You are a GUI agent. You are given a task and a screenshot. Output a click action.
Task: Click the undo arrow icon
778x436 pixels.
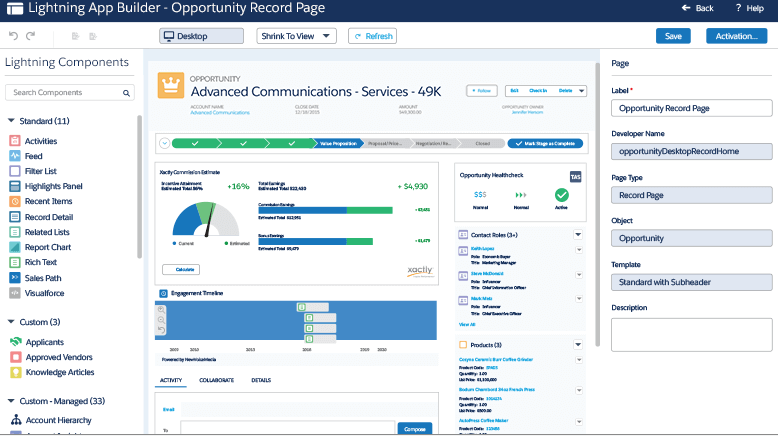coord(13,36)
